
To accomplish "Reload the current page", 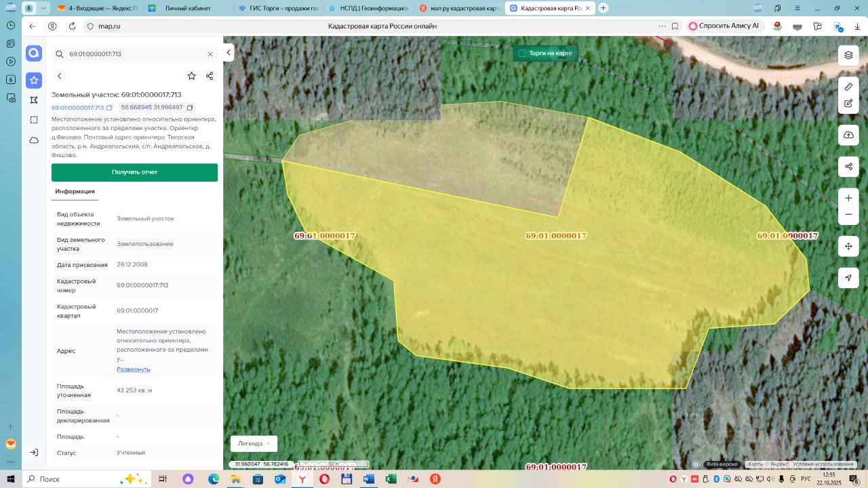I will pyautogui.click(x=72, y=26).
